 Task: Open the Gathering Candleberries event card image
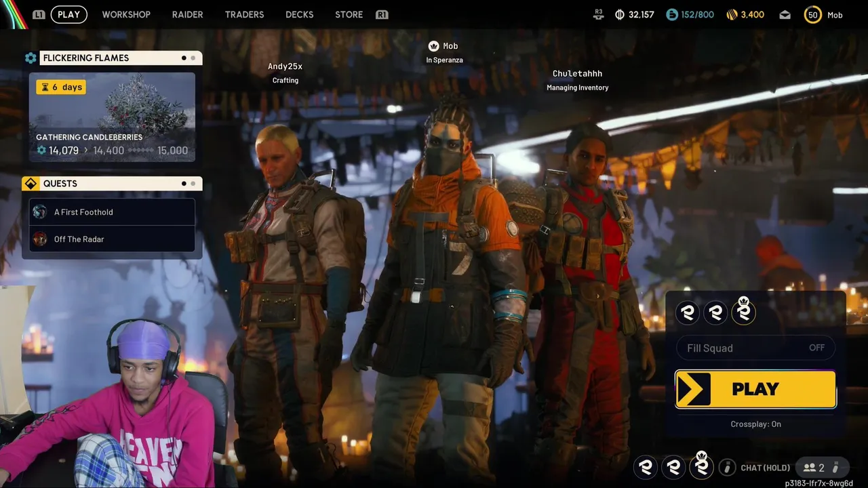pos(112,117)
